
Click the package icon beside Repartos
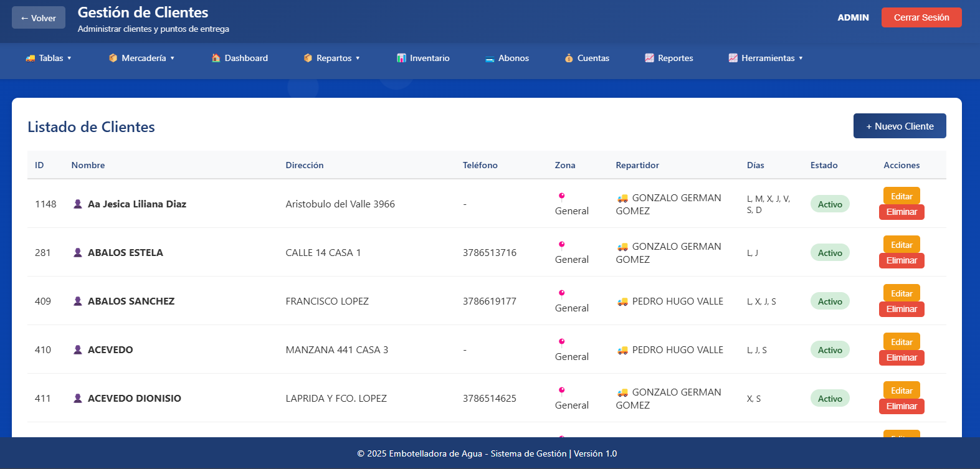click(x=308, y=58)
